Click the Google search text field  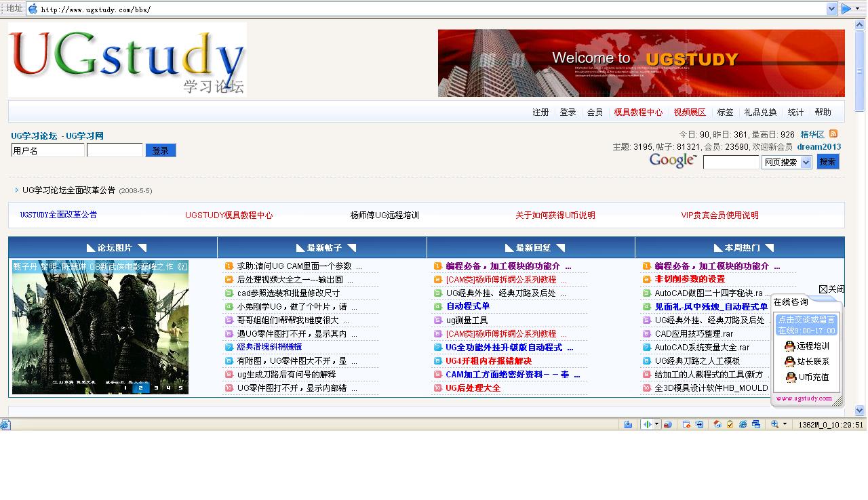click(731, 162)
